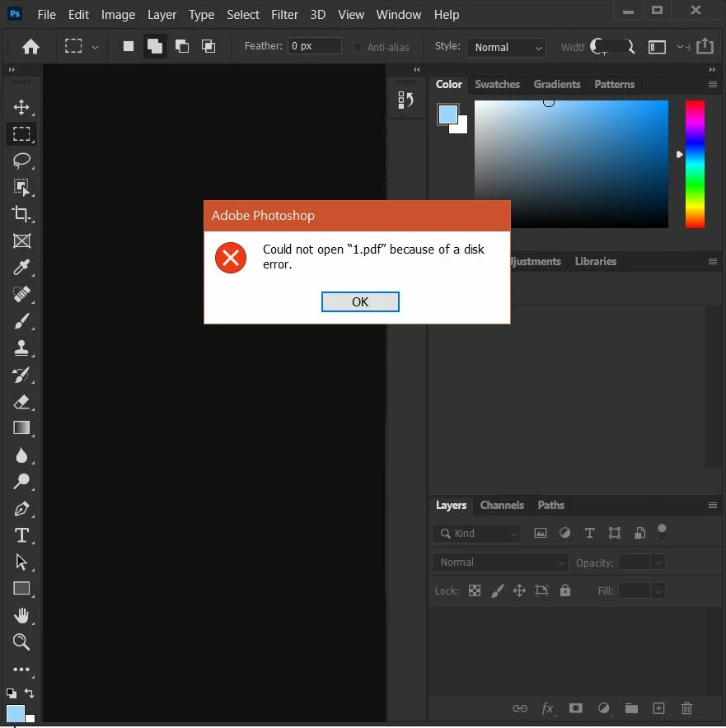The height and width of the screenshot is (728, 726).
Task: Open the History panel icon
Action: tap(405, 100)
